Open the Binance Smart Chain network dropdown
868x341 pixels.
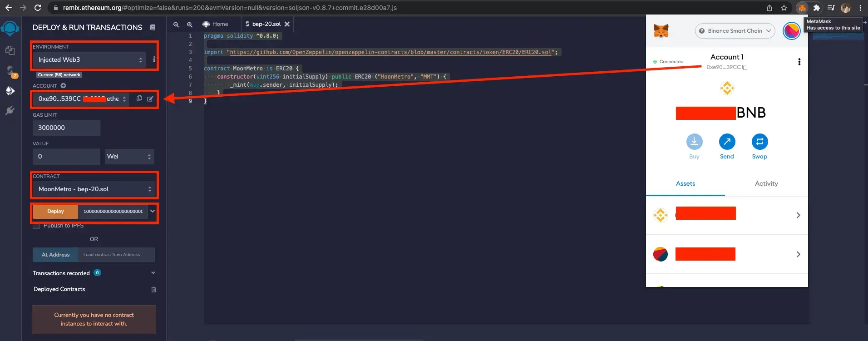735,31
